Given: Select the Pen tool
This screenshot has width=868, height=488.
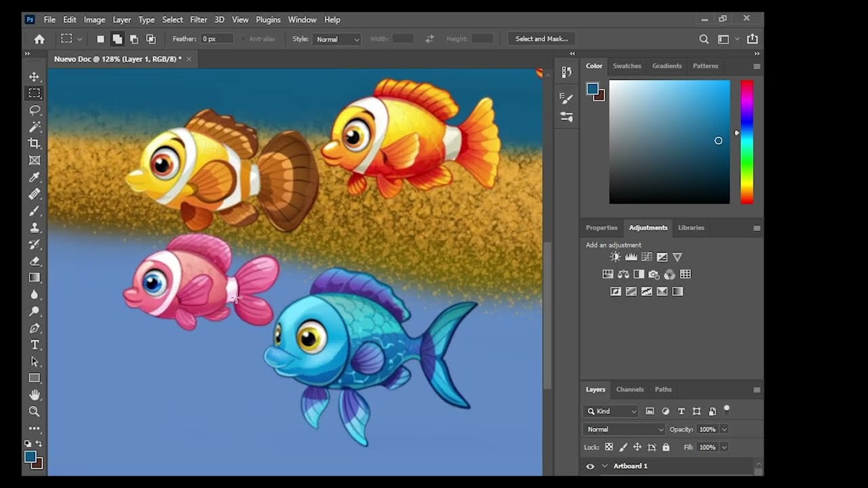Looking at the screenshot, I should 35,328.
